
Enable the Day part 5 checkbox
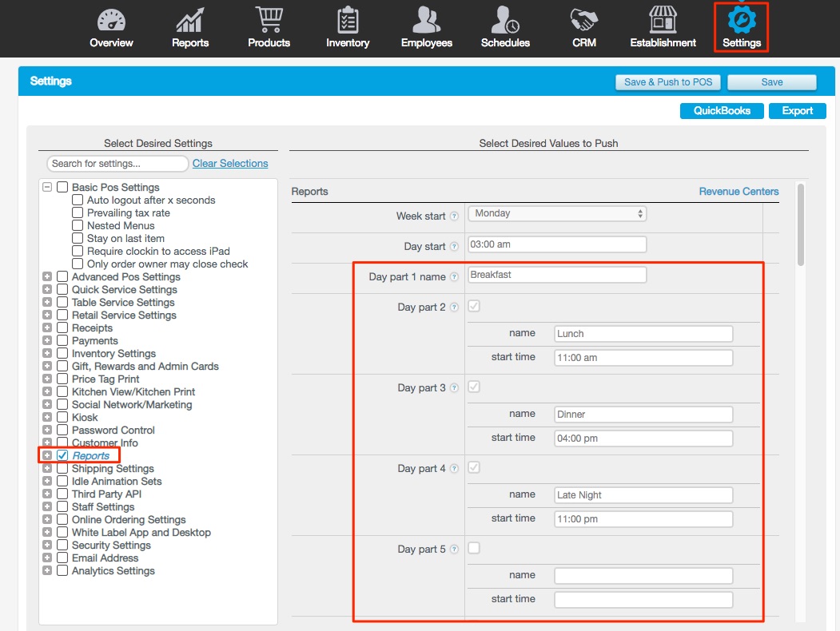click(x=474, y=548)
